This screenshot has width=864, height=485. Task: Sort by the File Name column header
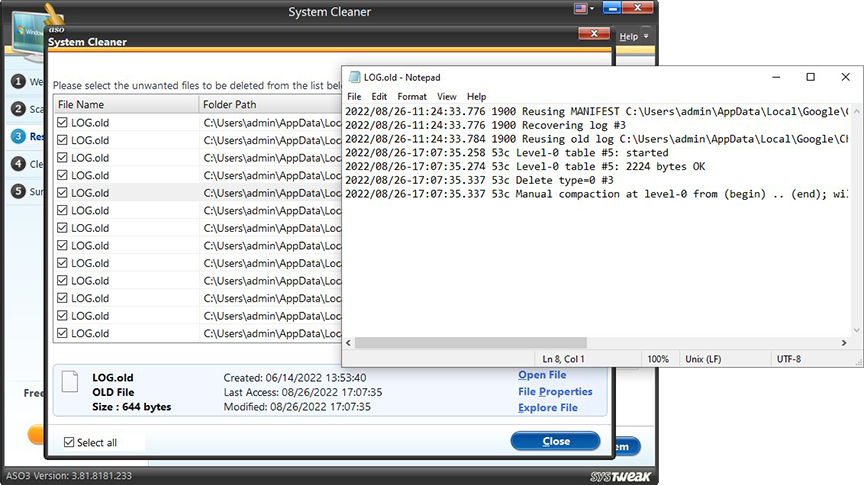126,104
